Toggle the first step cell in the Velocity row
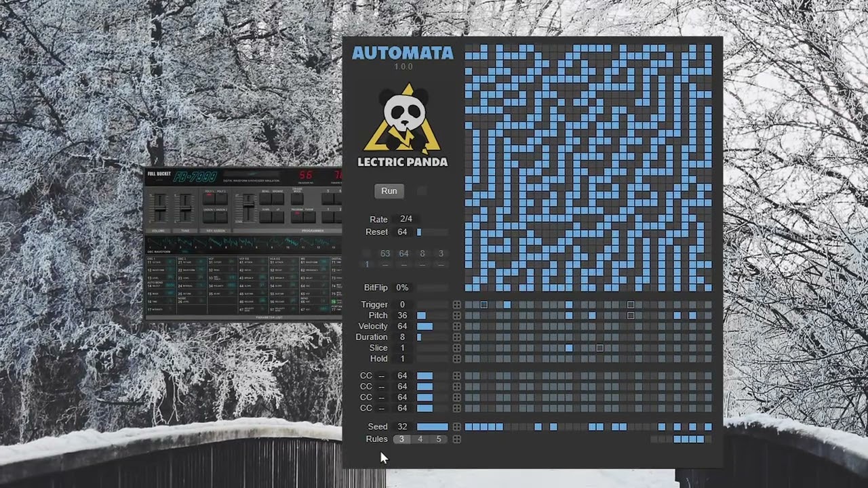The image size is (868, 488). click(468, 327)
